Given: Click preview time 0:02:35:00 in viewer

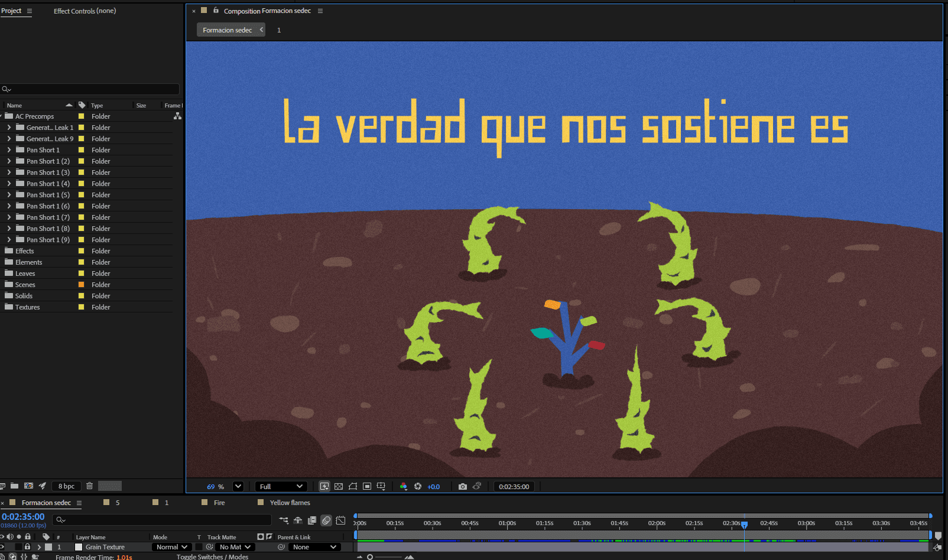Looking at the screenshot, I should click(514, 487).
